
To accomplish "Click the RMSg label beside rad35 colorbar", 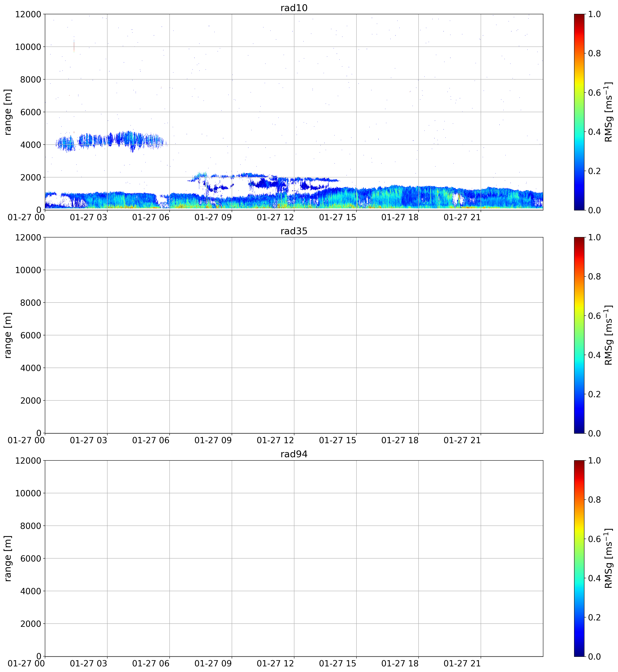I will (x=609, y=335).
